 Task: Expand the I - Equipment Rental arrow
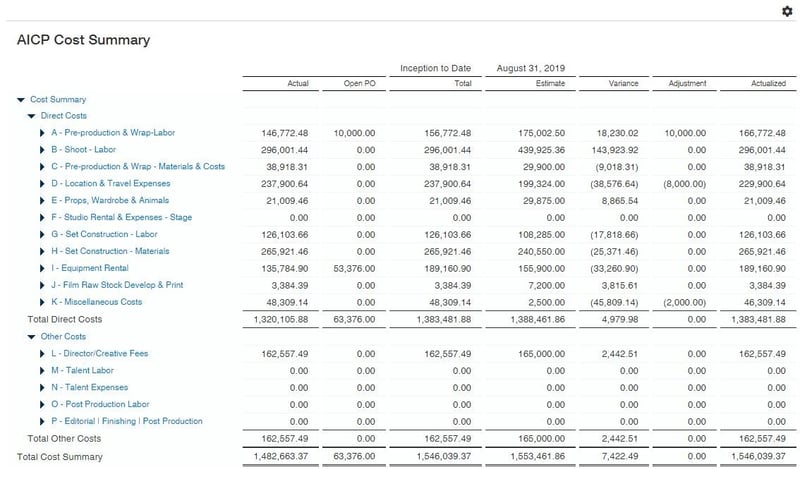coord(42,268)
